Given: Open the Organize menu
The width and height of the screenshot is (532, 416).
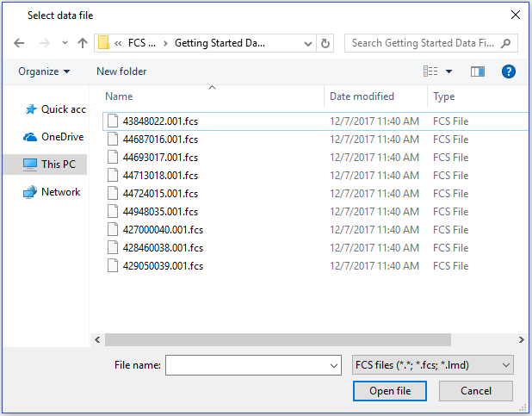Looking at the screenshot, I should tap(44, 71).
